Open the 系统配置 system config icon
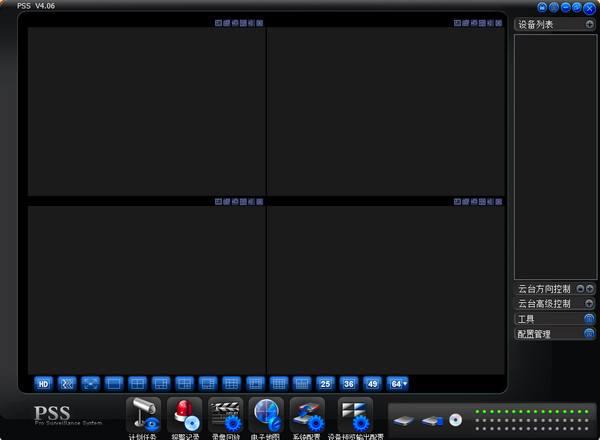The height and width of the screenshot is (440, 600). pos(307,415)
